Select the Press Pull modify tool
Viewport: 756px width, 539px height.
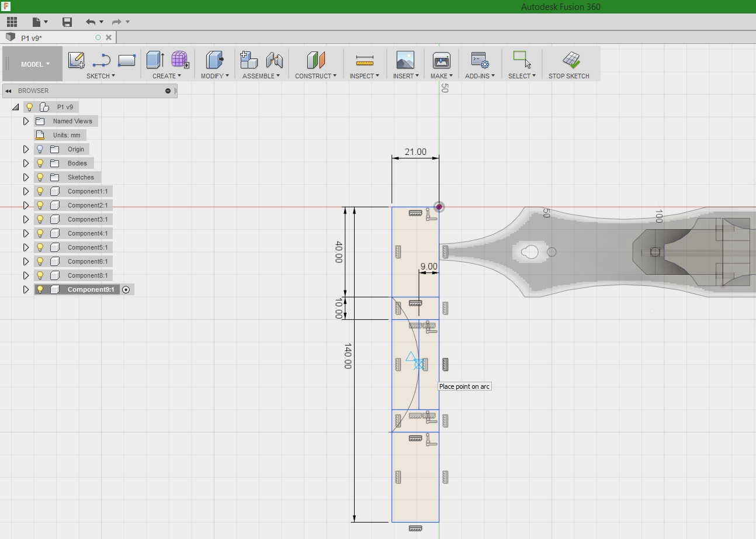(x=214, y=60)
